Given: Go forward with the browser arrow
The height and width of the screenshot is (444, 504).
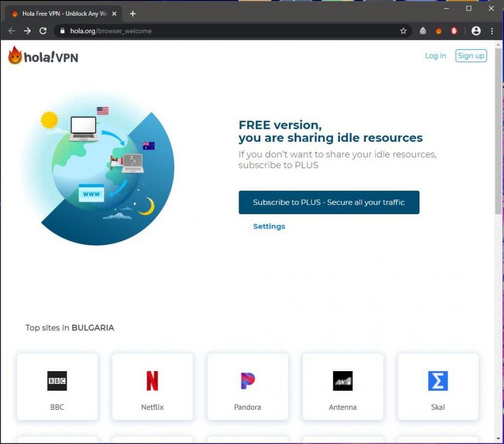Looking at the screenshot, I should (27, 31).
